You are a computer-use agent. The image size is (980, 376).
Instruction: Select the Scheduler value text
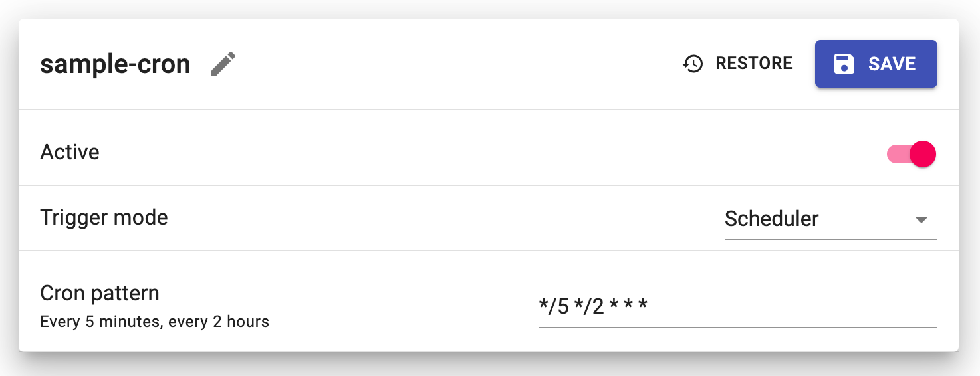(x=771, y=219)
